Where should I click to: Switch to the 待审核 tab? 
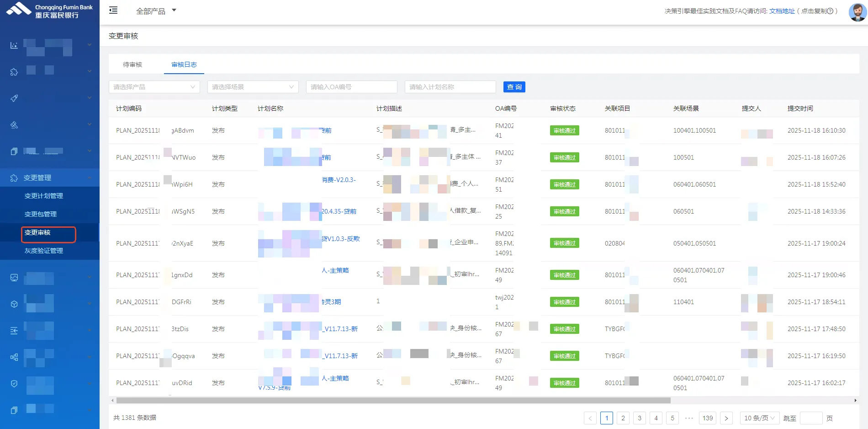pos(132,64)
